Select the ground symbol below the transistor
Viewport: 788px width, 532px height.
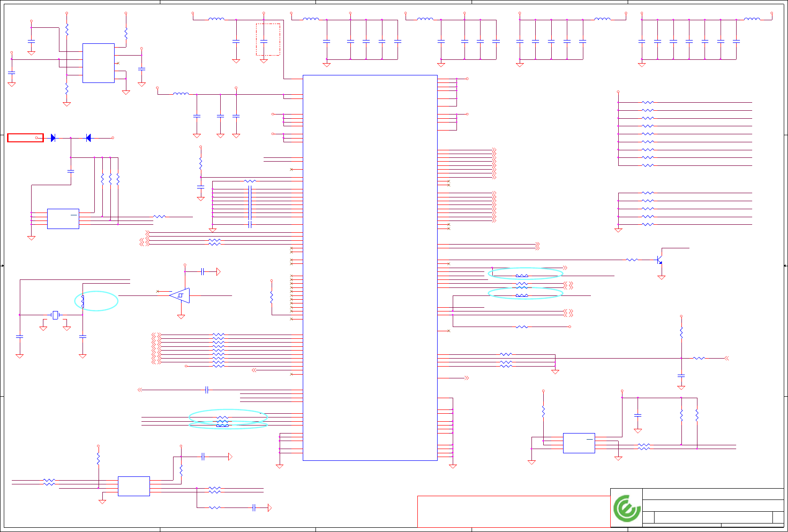[661, 278]
